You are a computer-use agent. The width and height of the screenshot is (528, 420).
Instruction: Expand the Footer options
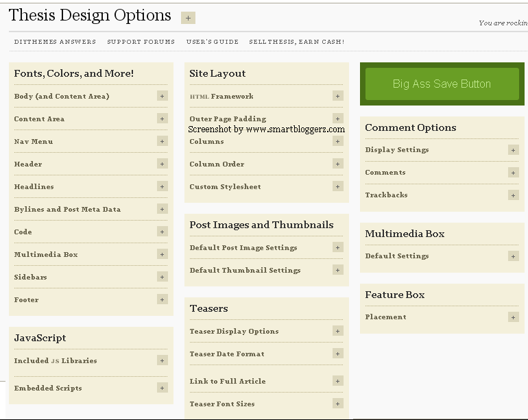(x=163, y=299)
